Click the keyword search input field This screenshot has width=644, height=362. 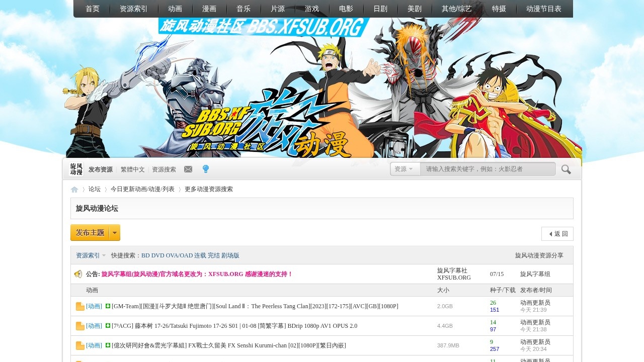(488, 169)
